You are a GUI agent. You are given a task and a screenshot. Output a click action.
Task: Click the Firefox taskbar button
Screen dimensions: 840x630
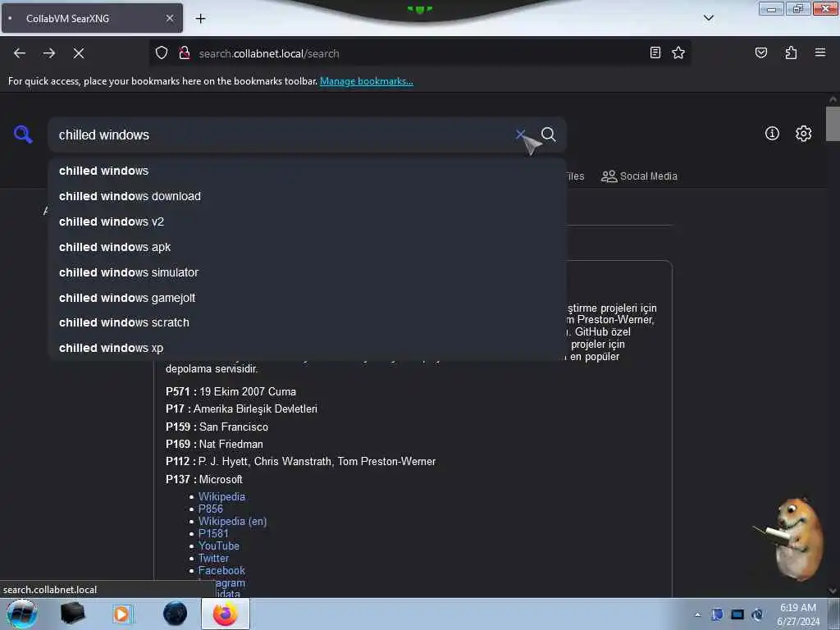click(x=226, y=614)
